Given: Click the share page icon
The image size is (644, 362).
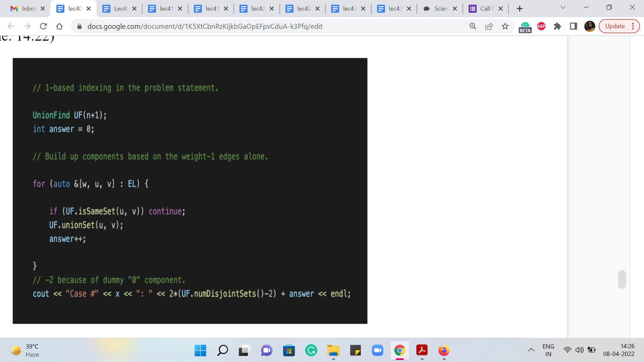Looking at the screenshot, I should pyautogui.click(x=489, y=26).
